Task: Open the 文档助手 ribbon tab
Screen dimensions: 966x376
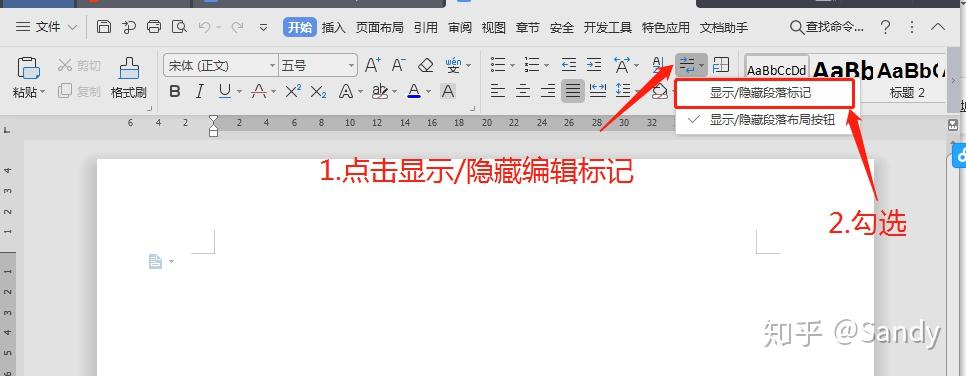Action: point(724,28)
